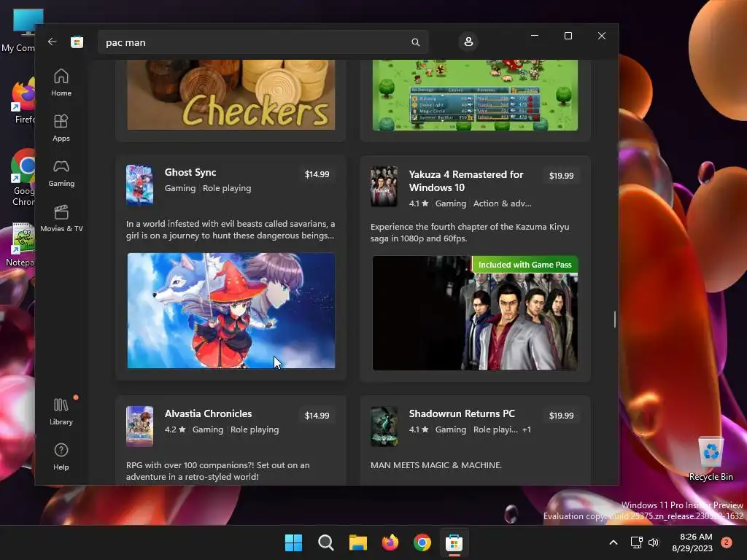Open the Windows Start menu
747x560 pixels.
[293, 542]
